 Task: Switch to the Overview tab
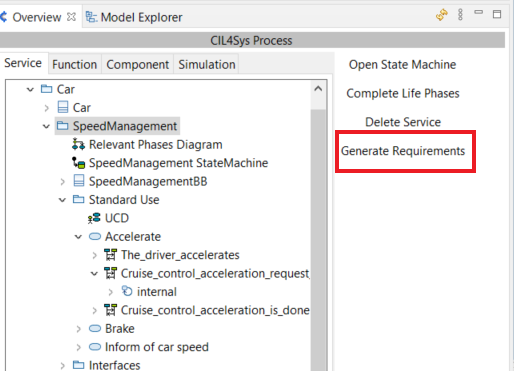(37, 17)
